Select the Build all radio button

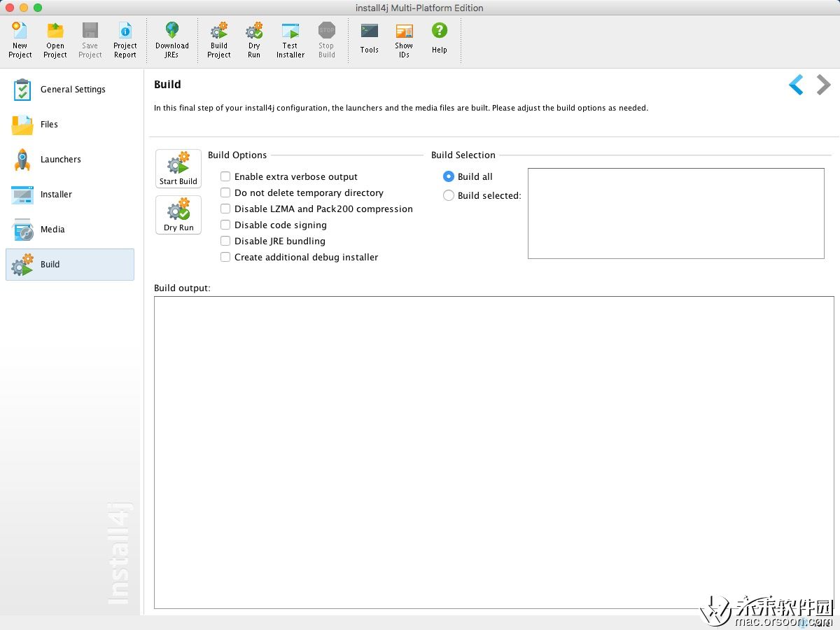tap(449, 176)
